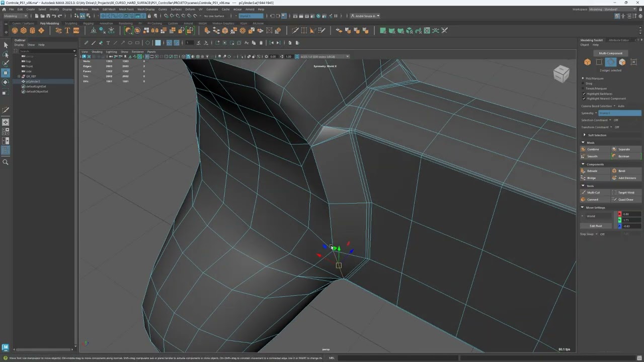Expand the Soft Selection section

coord(584,135)
